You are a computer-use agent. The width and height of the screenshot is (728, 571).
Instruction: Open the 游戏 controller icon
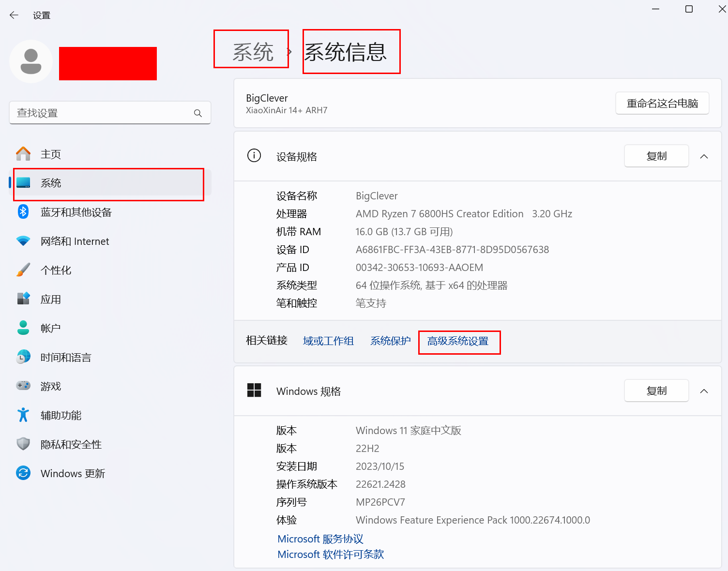(x=23, y=386)
